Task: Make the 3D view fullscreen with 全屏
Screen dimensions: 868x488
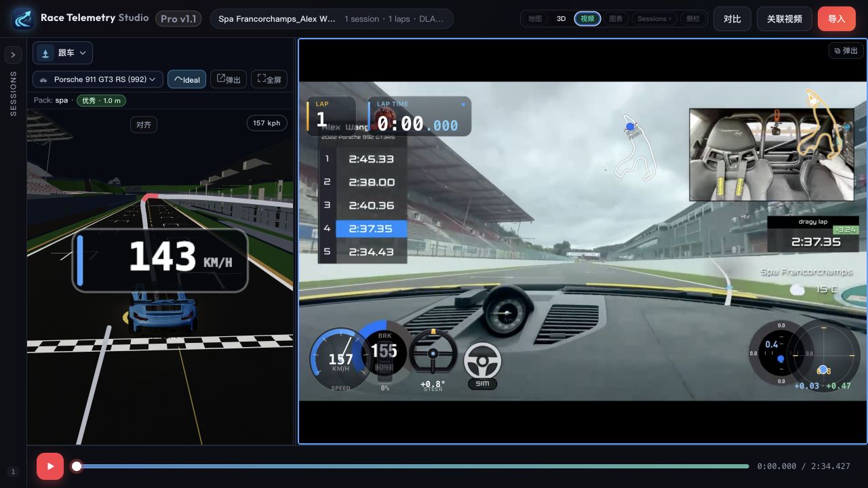Action: point(269,79)
